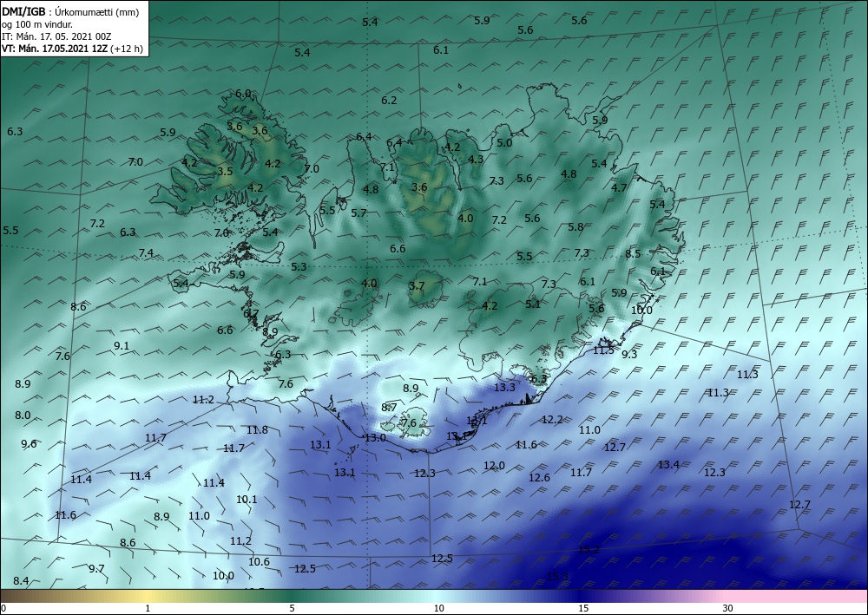Image resolution: width=868 pixels, height=615 pixels.
Task: Click the 5.7 value on the map
Action: coord(358,213)
